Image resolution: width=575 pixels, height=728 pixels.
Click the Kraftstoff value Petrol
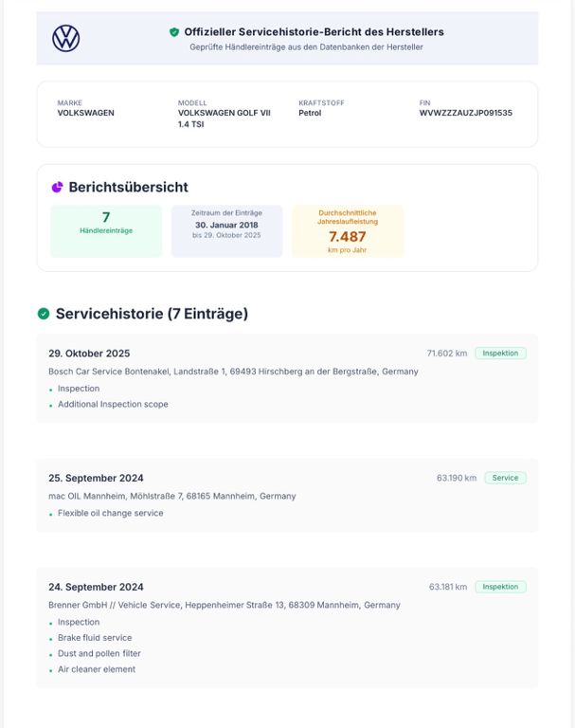coord(310,113)
